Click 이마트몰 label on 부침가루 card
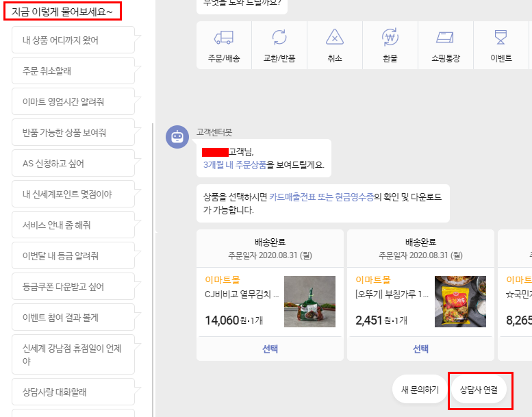This screenshot has width=532, height=417. pos(373,280)
